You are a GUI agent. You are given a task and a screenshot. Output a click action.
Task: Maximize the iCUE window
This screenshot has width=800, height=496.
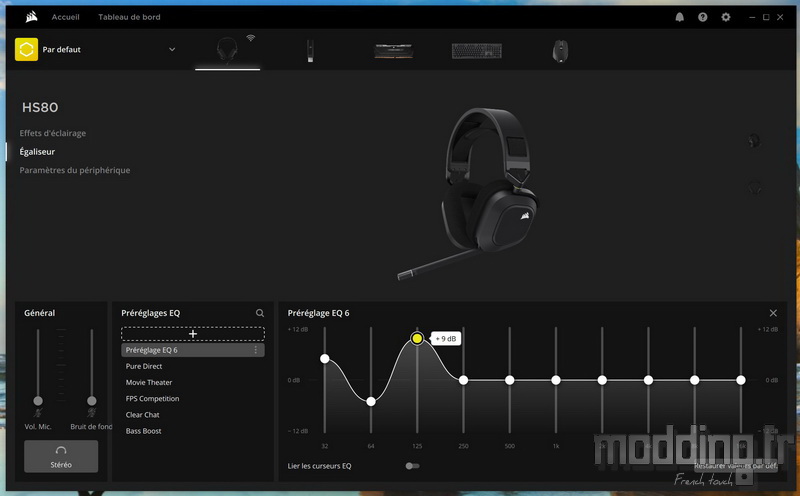(766, 17)
